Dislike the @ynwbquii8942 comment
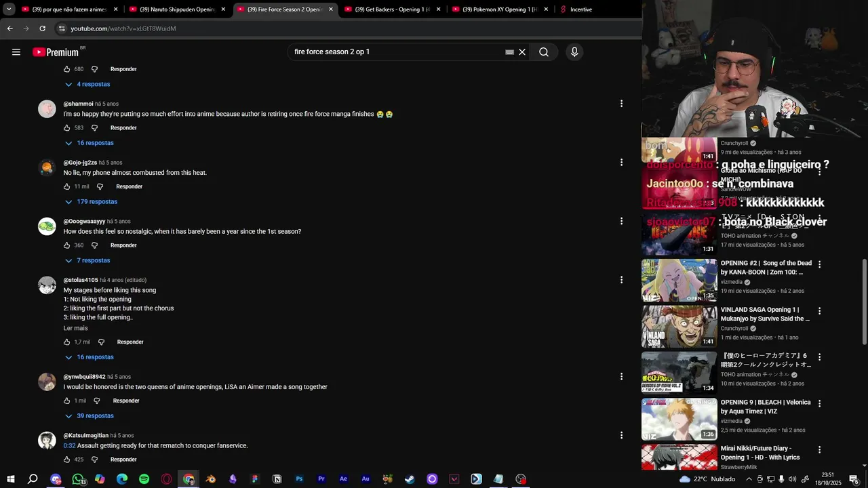Viewport: 868px width, 488px height. click(97, 401)
